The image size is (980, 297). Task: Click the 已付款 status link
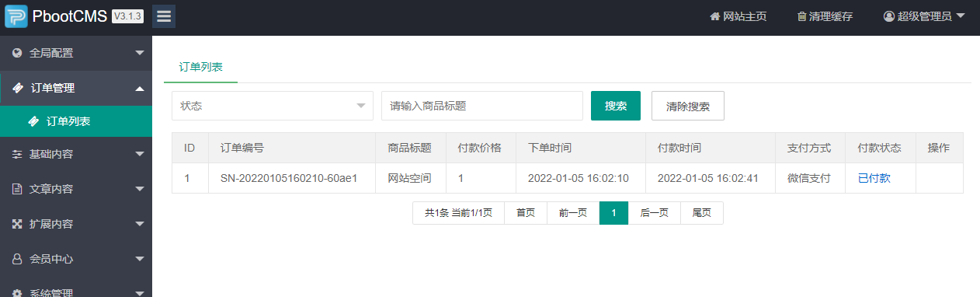[874, 178]
